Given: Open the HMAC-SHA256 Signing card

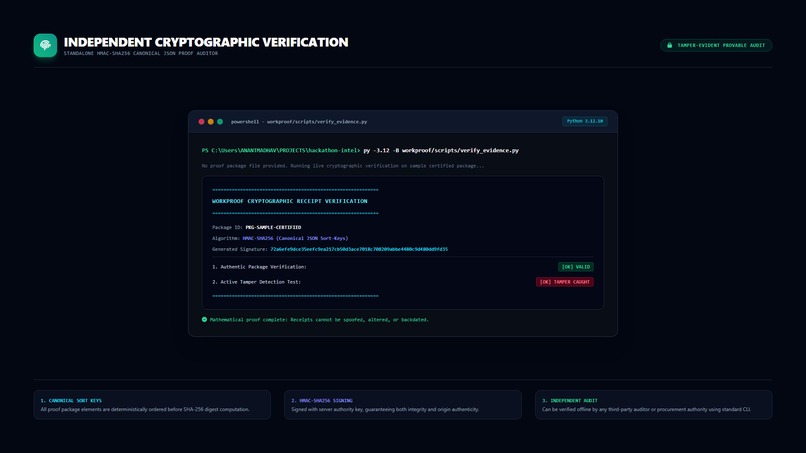Looking at the screenshot, I should [403, 405].
